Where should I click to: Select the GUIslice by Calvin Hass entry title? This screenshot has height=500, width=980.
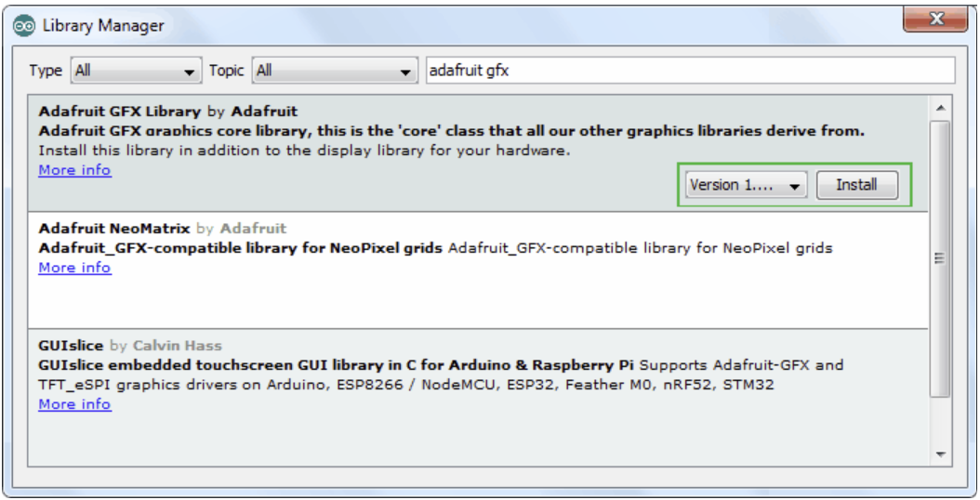tap(130, 345)
